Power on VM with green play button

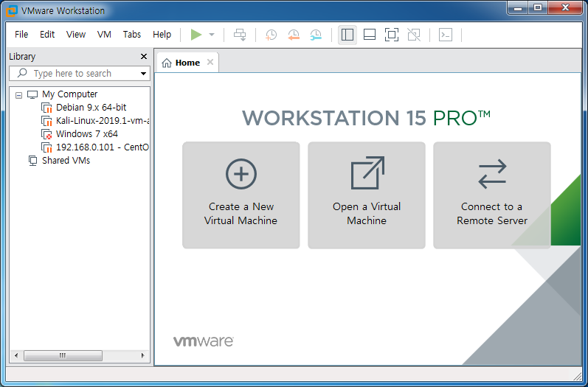[x=196, y=35]
